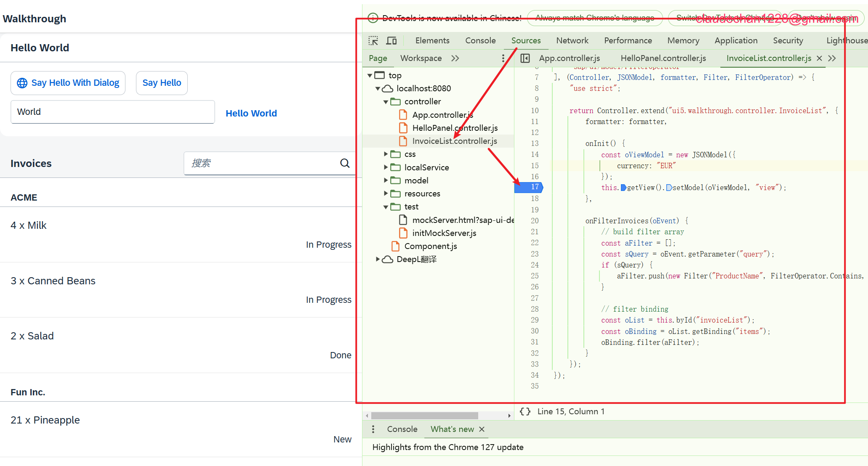Click the pretty print braces icon

tap(525, 411)
